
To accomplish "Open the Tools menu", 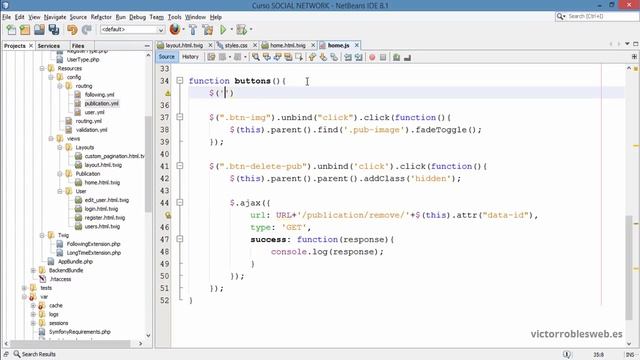I will click(x=174, y=17).
